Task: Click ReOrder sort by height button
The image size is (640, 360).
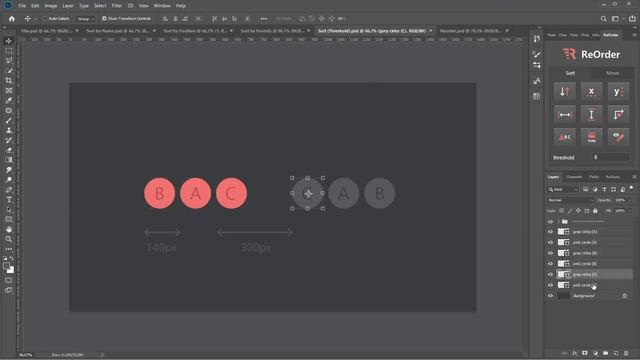Action: (x=591, y=115)
